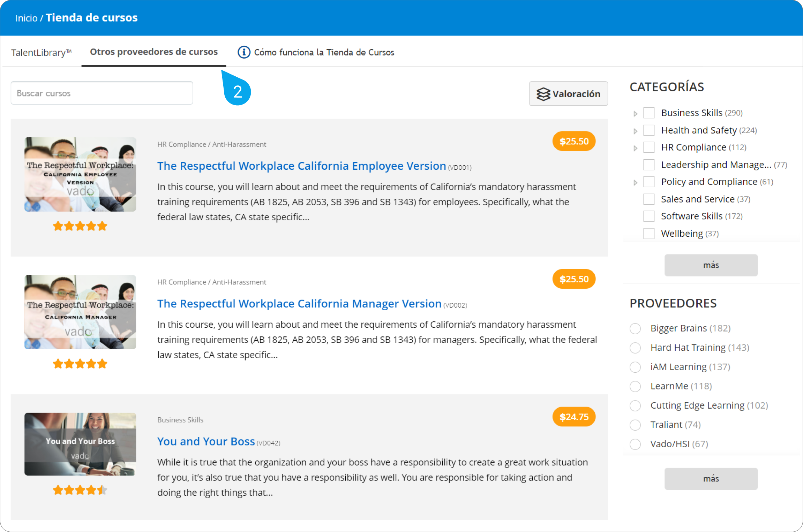The image size is (803, 532).
Task: Open the Valoración sort dropdown
Action: click(568, 94)
